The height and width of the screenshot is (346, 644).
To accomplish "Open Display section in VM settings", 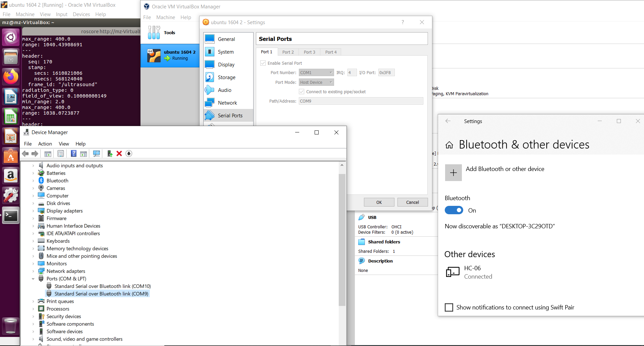I will (228, 65).
